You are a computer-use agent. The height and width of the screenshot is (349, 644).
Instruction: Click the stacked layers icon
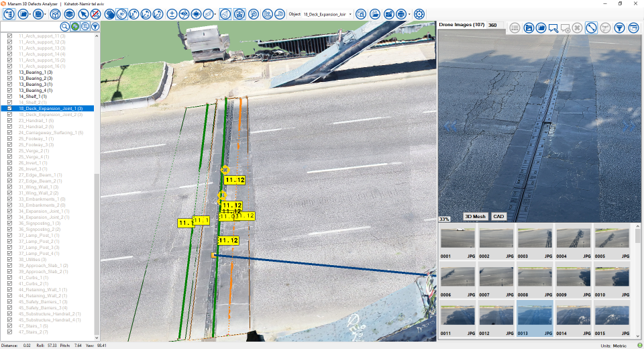(69, 14)
